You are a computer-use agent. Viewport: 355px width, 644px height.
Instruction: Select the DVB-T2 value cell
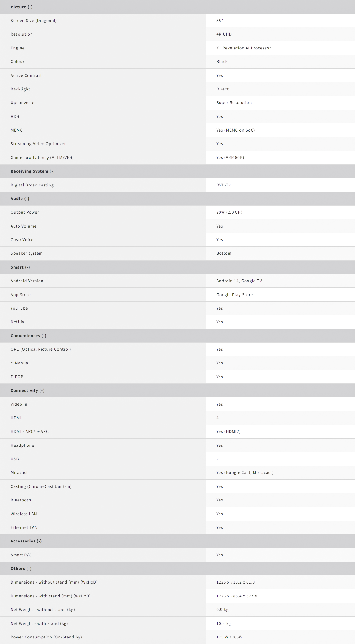224,185
